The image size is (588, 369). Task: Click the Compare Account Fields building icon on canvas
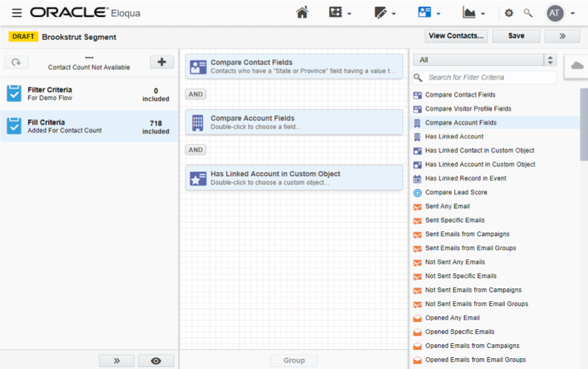click(x=197, y=123)
